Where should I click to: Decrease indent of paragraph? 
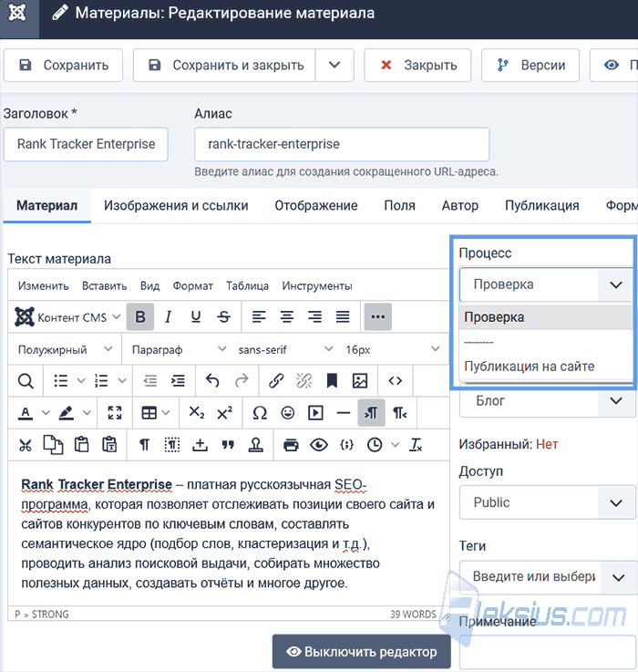[150, 380]
